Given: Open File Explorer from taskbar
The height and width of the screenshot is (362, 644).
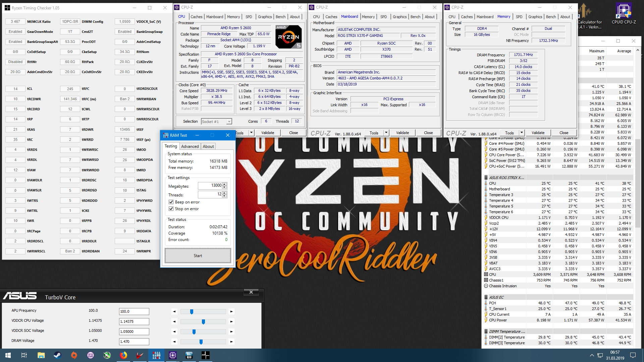Looking at the screenshot, I should pos(41,355).
